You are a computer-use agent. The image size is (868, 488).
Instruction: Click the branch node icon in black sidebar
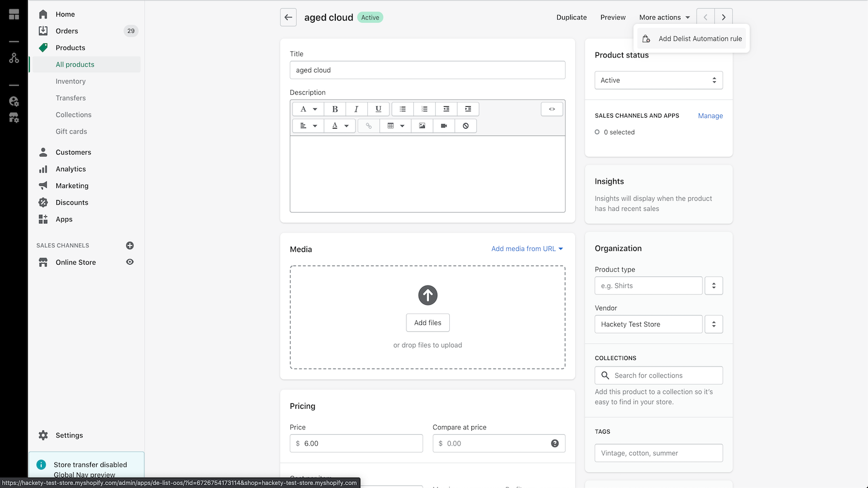14,57
